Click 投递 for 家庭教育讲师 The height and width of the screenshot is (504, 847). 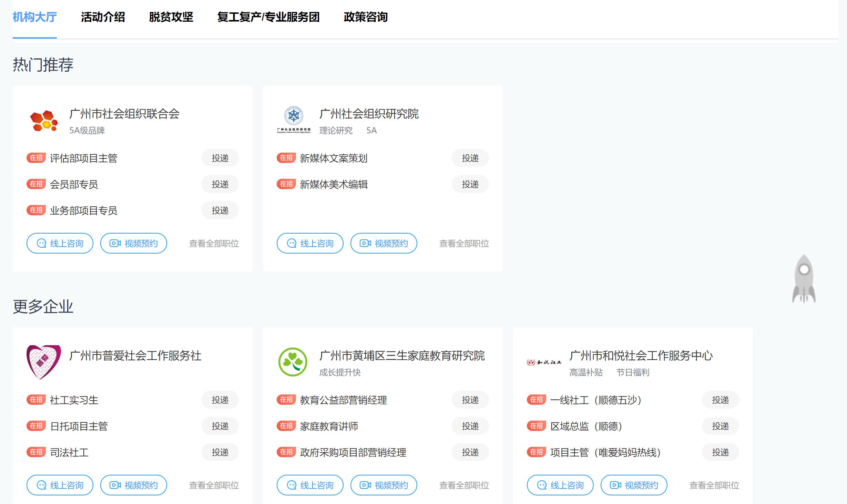(x=470, y=426)
